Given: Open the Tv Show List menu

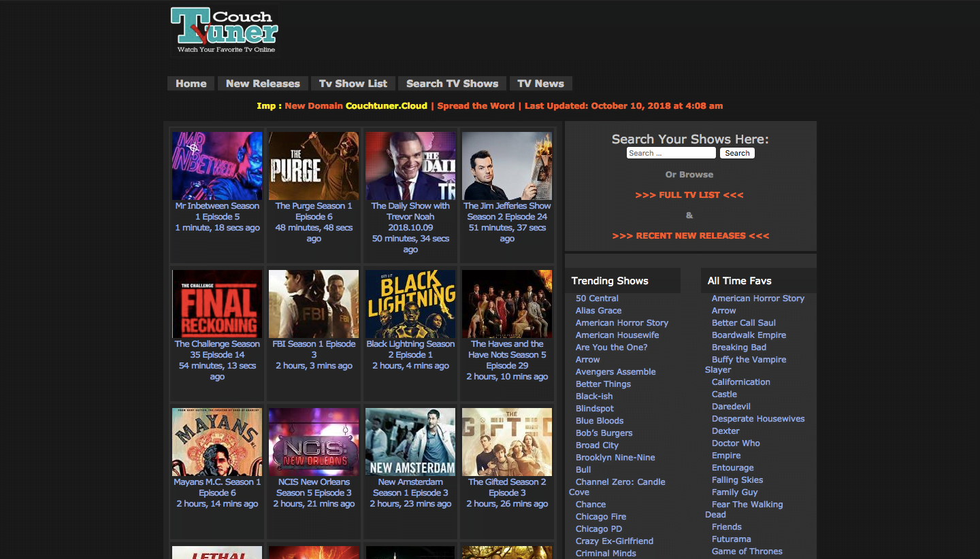Looking at the screenshot, I should tap(353, 84).
